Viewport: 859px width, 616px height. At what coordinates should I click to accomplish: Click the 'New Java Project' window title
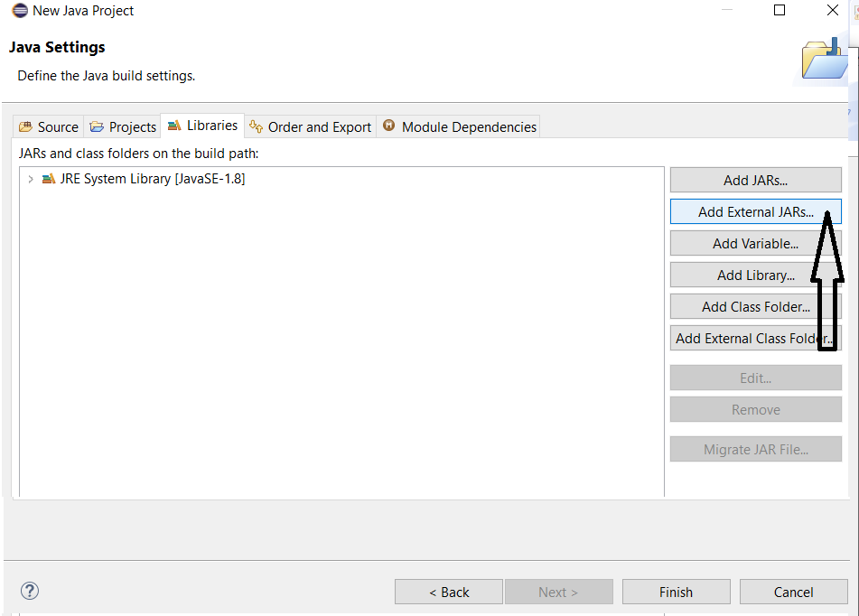(83, 11)
